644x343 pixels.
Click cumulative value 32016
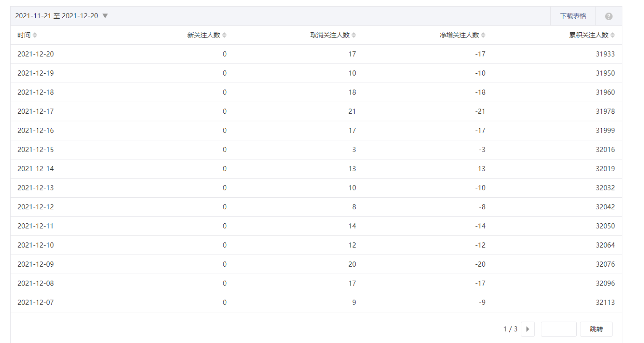(x=605, y=150)
